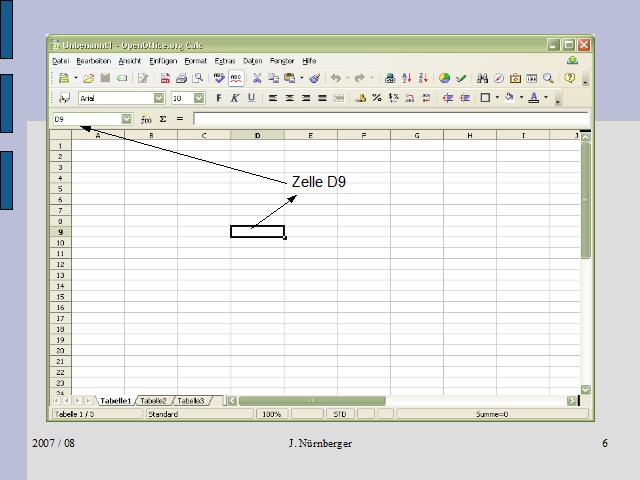This screenshot has width=640, height=480.
Task: Toggle Underline formatting
Action: point(251,98)
